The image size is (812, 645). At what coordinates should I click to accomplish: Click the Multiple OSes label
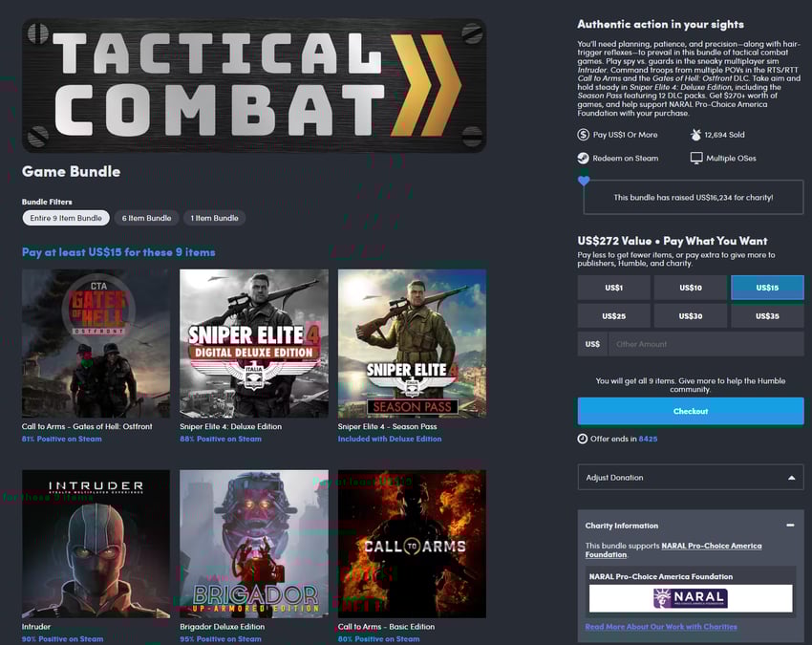(x=731, y=158)
